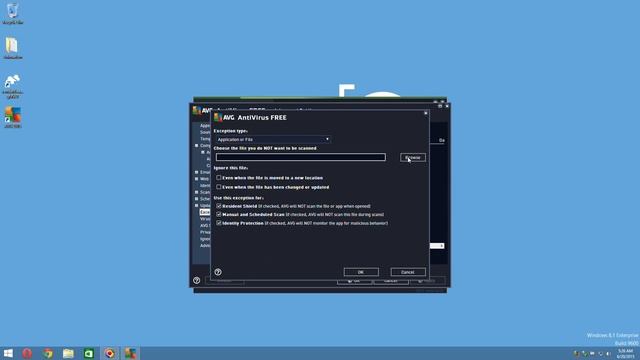Open the cloud shortcut icon on the desktop
Screen dimensions: 640x360
pyautogui.click(x=13, y=86)
